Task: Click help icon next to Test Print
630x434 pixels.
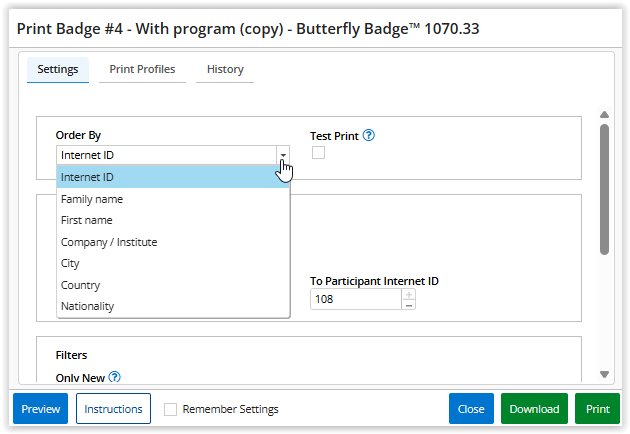Action: point(369,136)
